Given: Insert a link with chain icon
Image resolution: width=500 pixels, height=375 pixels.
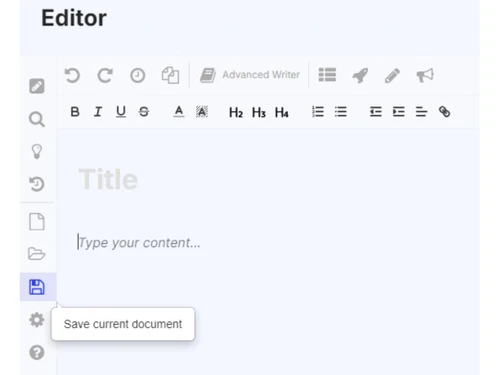Looking at the screenshot, I should [x=444, y=112].
